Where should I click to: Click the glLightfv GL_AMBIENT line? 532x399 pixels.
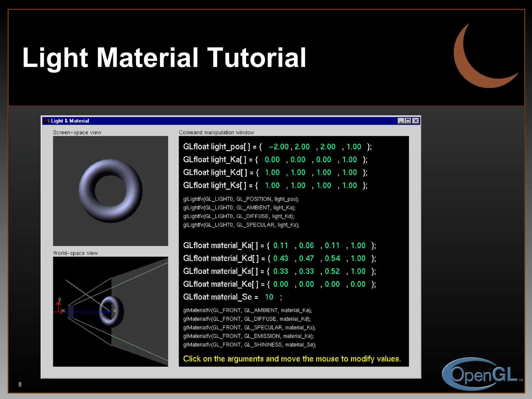click(x=239, y=208)
